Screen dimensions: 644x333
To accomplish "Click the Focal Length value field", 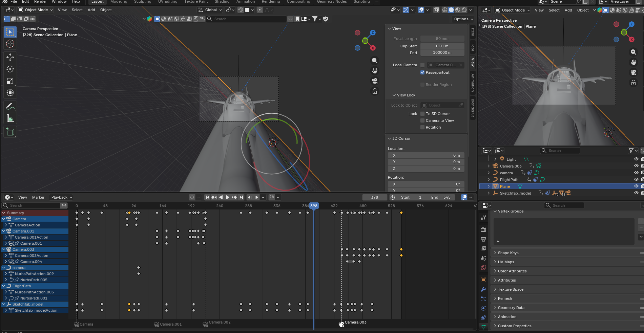I will (x=442, y=39).
